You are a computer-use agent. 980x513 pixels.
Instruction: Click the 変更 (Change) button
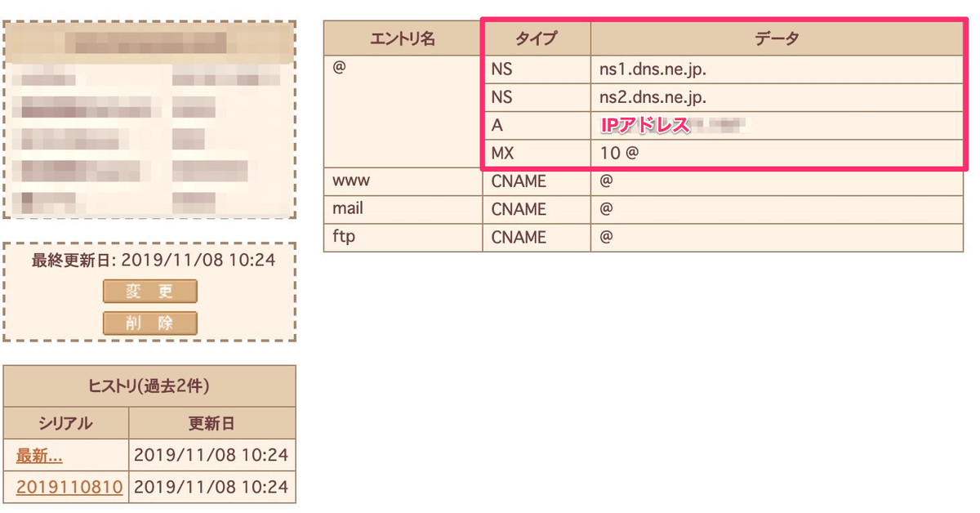point(149,291)
